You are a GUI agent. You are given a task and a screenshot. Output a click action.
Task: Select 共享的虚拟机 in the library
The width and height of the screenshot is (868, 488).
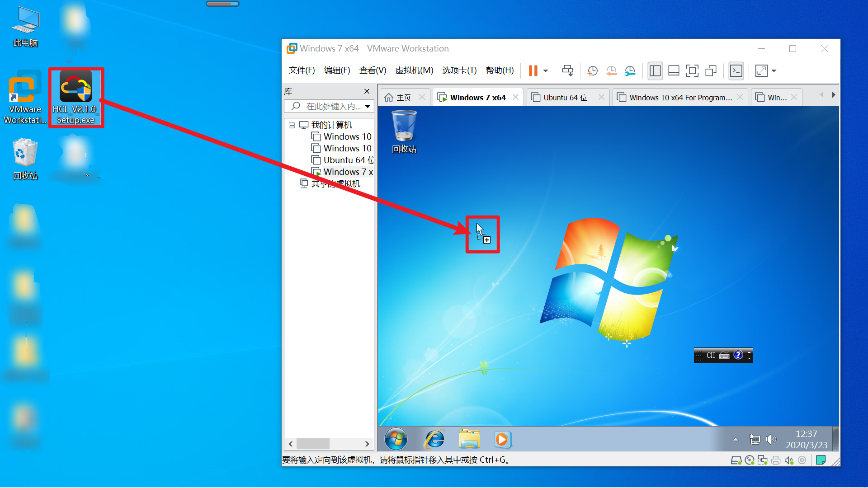coord(330,183)
